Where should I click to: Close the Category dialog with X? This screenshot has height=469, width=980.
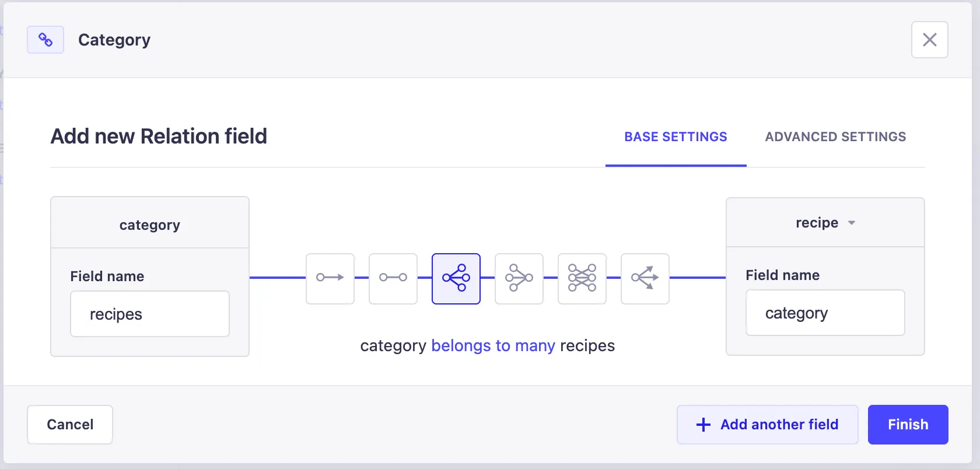929,40
